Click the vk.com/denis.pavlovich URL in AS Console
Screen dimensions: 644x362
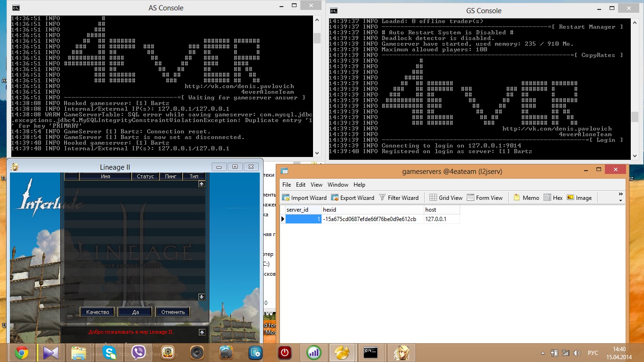[239, 86]
